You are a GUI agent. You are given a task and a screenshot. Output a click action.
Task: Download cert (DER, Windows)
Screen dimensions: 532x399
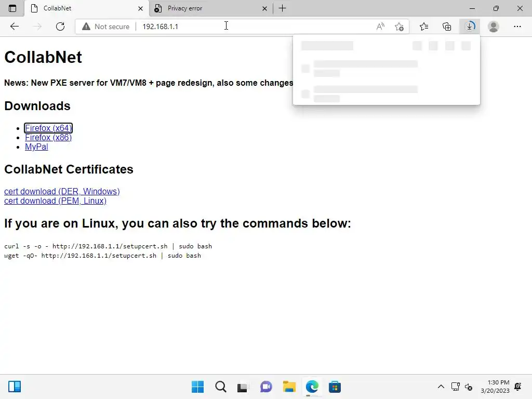point(62,191)
